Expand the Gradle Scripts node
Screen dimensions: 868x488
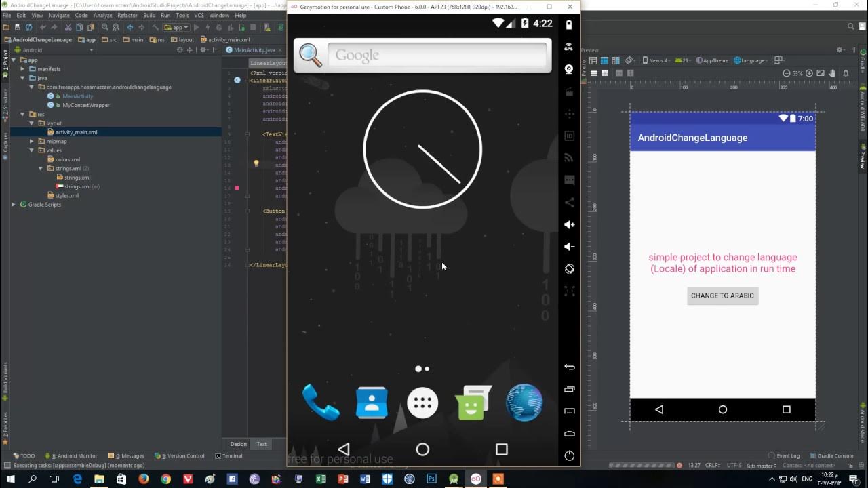point(14,205)
